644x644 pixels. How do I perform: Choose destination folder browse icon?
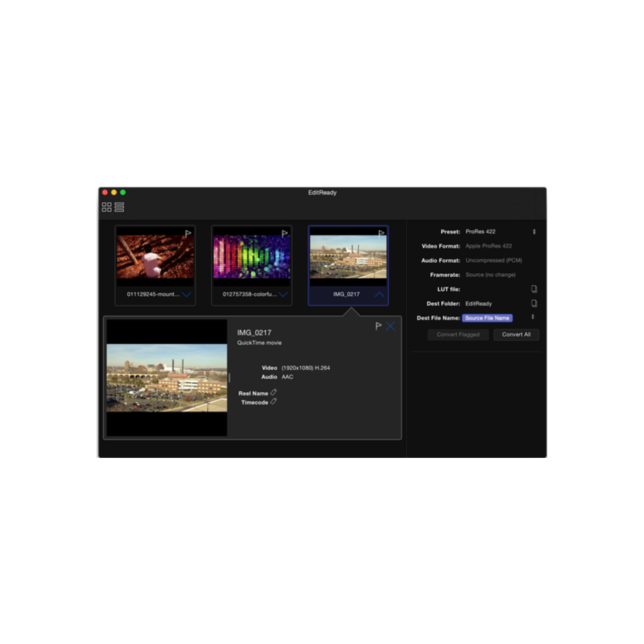534,303
